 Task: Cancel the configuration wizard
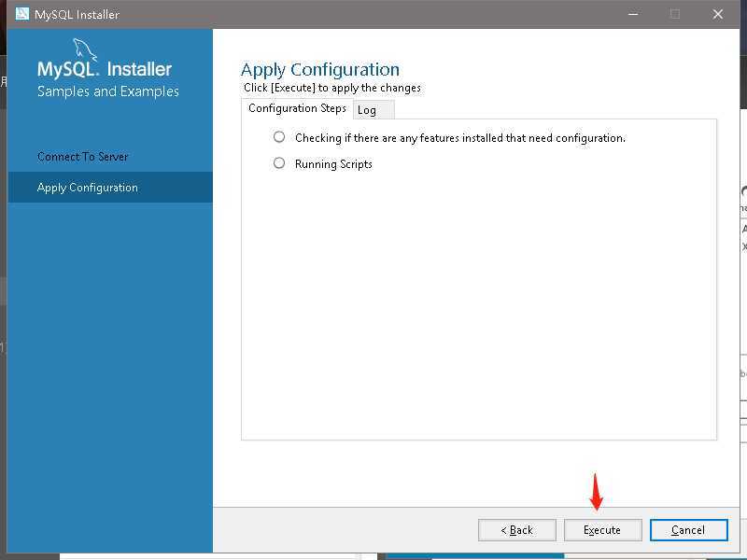coord(689,530)
